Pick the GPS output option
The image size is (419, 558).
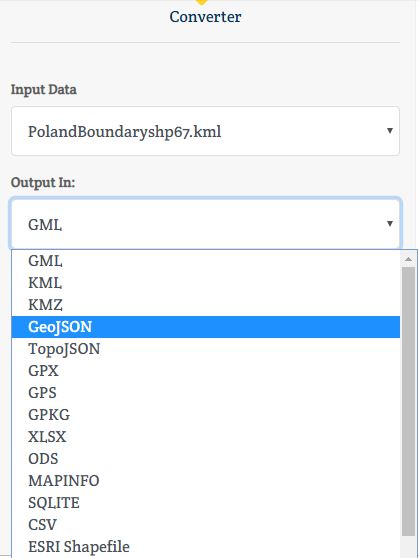206,393
